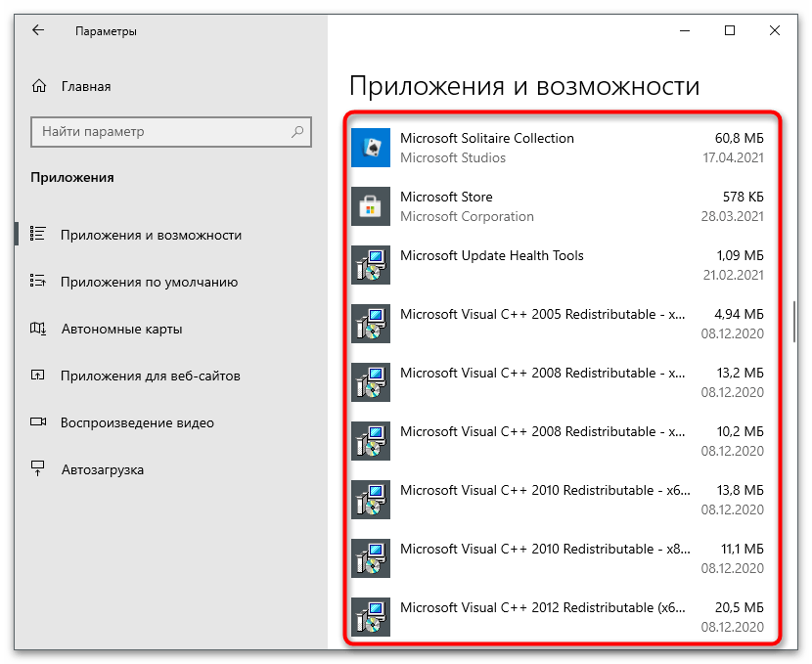Minimize the Параметры window
This screenshot has height=664, width=812.
685,30
